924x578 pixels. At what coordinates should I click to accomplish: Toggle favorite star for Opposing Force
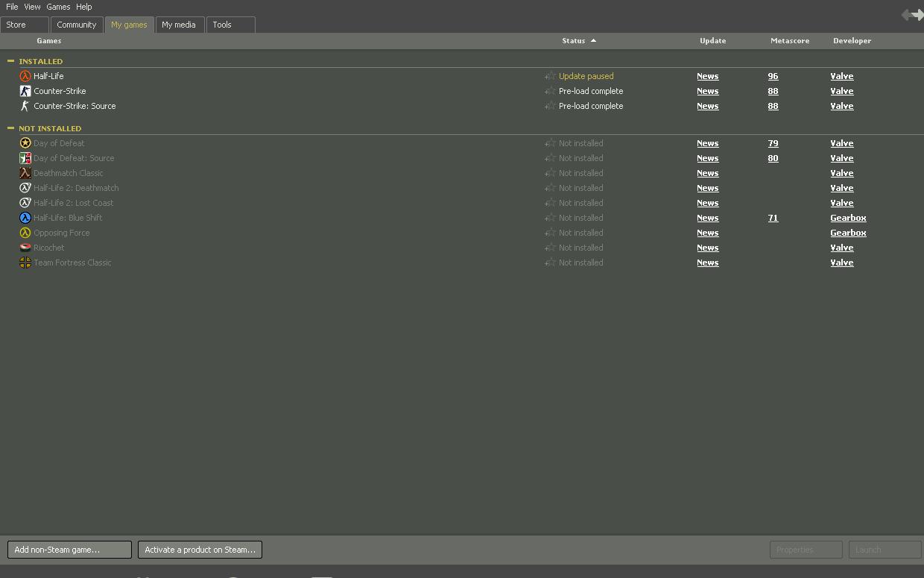(550, 233)
